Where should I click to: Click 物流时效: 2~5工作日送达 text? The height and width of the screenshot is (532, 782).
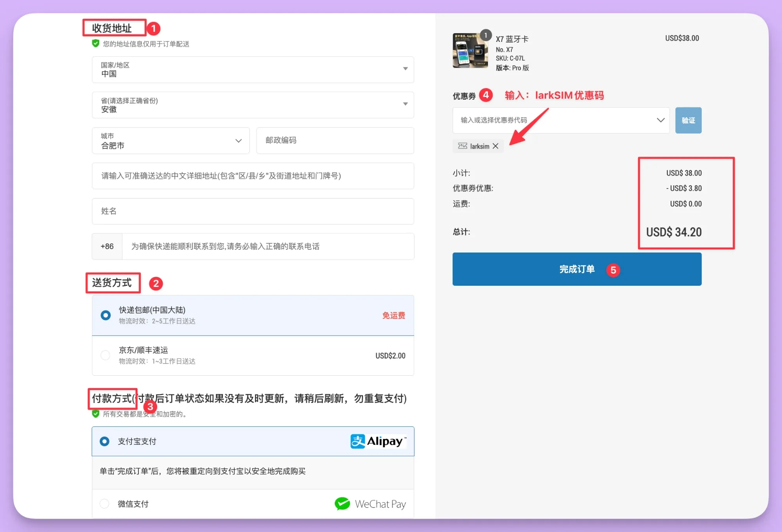pyautogui.click(x=157, y=321)
